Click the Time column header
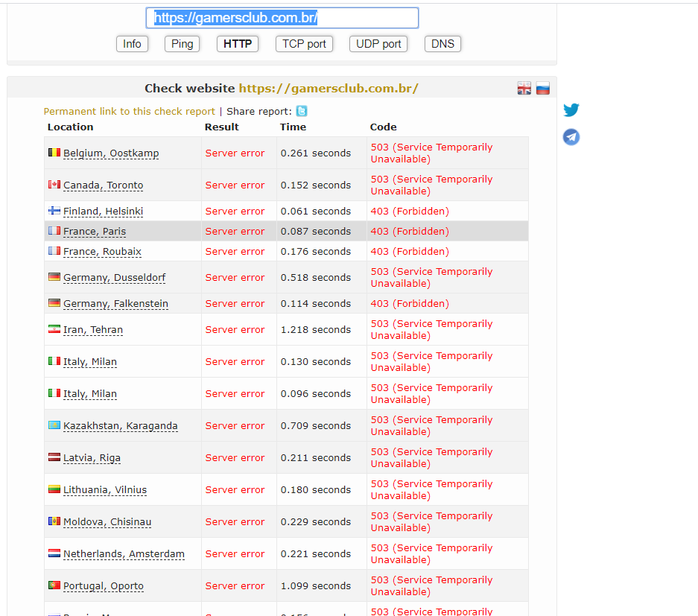The height and width of the screenshot is (616, 698). click(293, 127)
